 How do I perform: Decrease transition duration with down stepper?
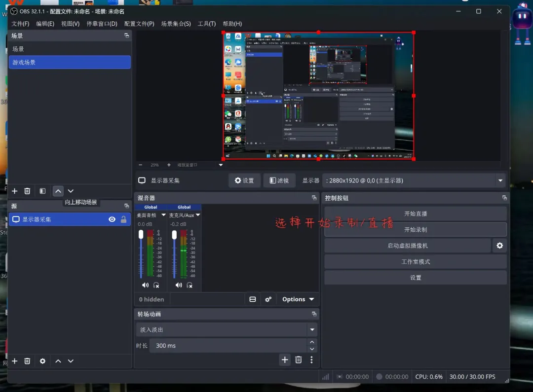pos(312,349)
